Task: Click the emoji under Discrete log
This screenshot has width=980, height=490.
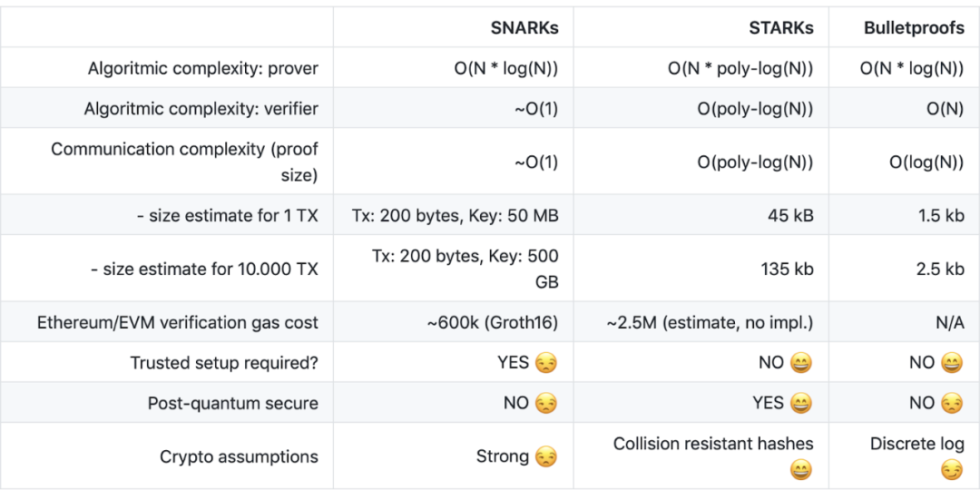Action: click(952, 470)
